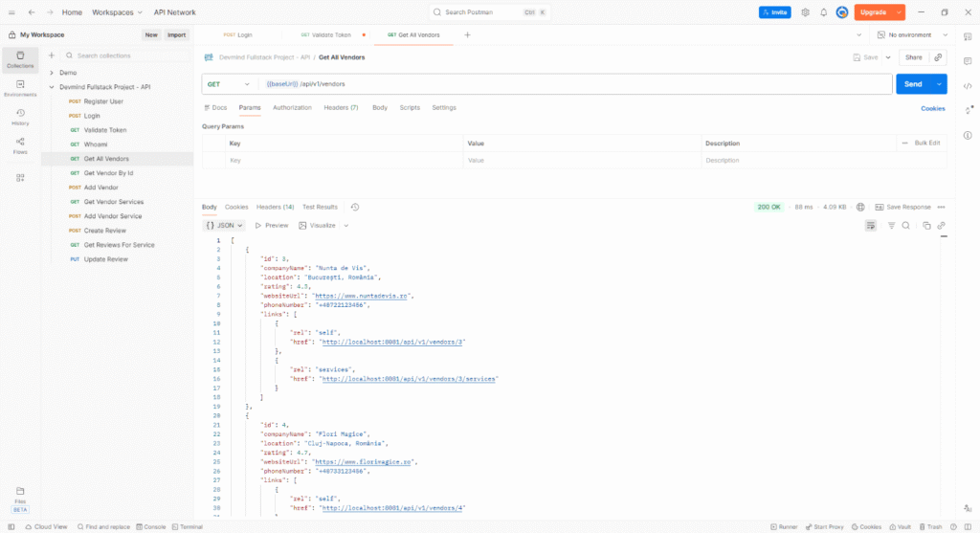Open more response options (three dots)
Image resolution: width=980 pixels, height=533 pixels.
[942, 207]
